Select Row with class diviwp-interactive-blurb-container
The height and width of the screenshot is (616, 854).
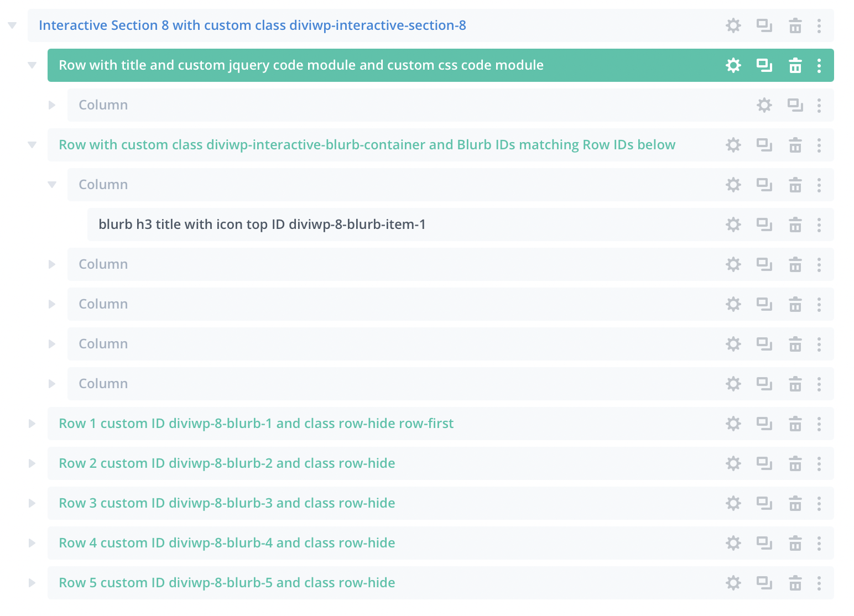click(x=367, y=145)
